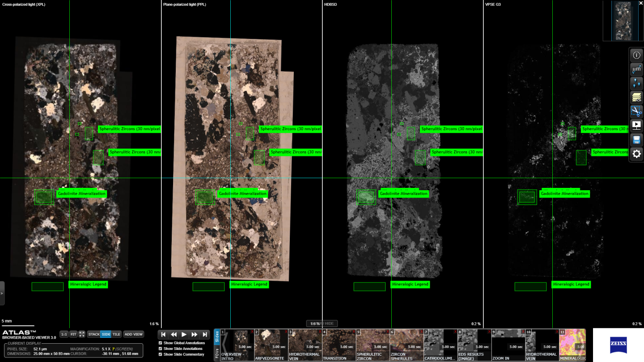This screenshot has height=362, width=644.
Task: Uncheck Show Global Annotations
Action: click(x=160, y=342)
